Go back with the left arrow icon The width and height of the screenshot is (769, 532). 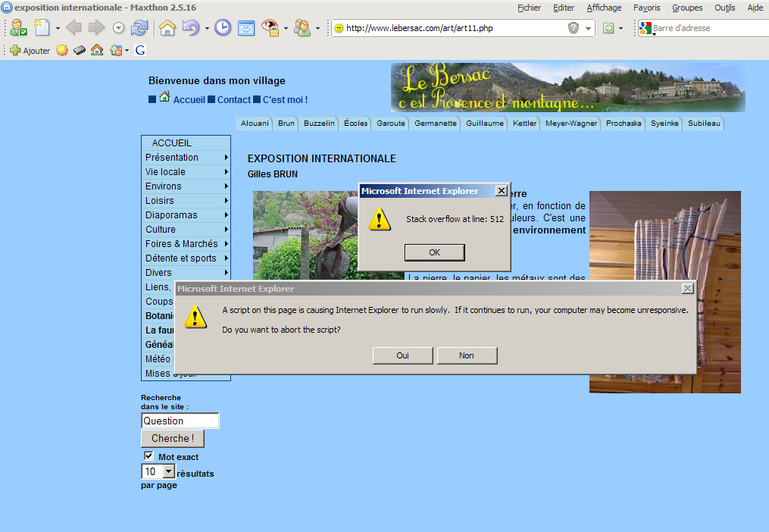point(73,28)
